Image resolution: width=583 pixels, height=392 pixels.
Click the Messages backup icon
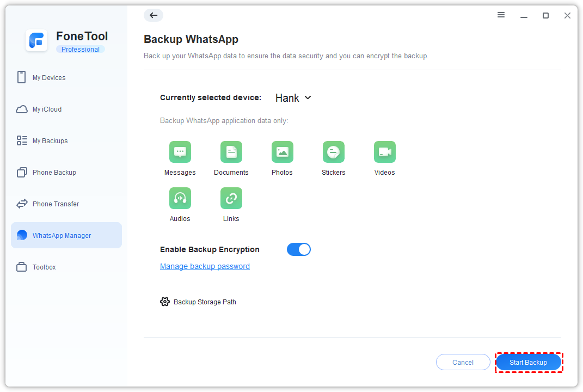coord(180,152)
